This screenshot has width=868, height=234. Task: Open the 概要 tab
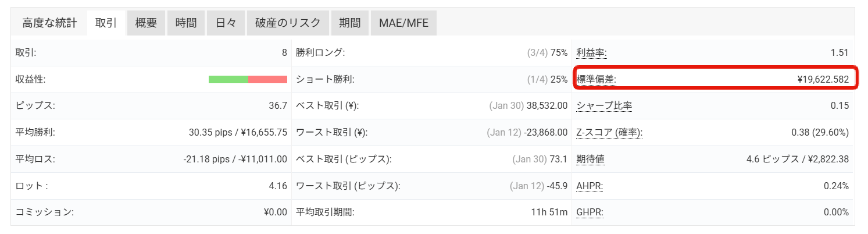pyautogui.click(x=146, y=23)
